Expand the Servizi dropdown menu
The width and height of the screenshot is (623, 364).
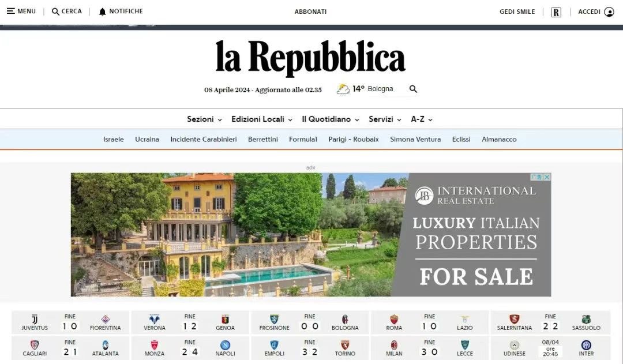coord(385,119)
